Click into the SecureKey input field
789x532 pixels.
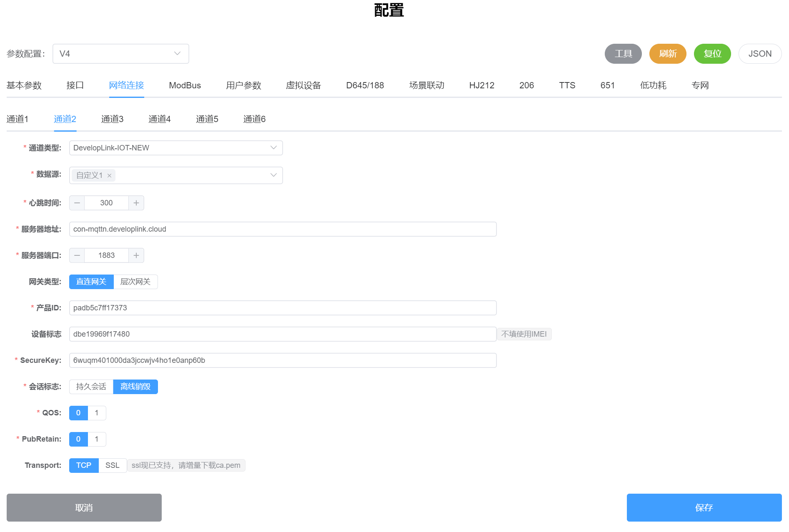(x=283, y=360)
